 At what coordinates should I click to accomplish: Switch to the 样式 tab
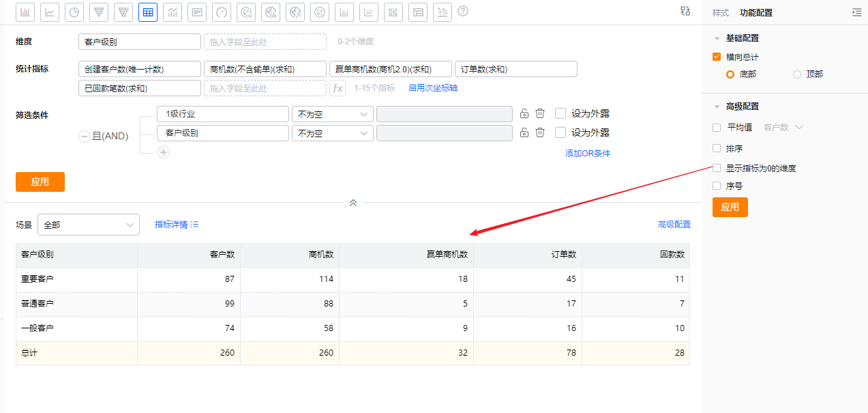(x=720, y=13)
